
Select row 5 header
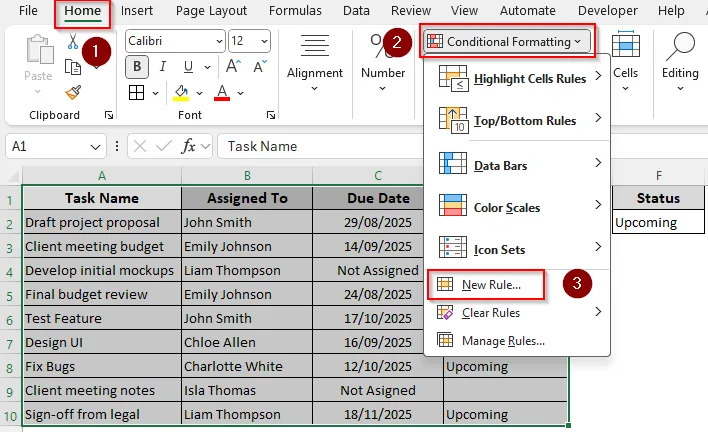point(10,296)
